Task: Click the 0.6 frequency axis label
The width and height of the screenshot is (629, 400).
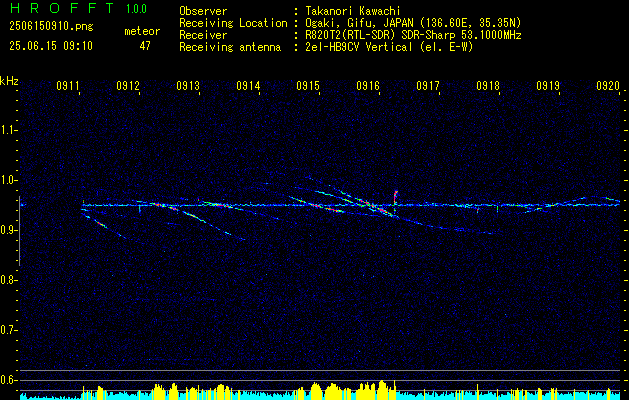Action: (x=8, y=380)
